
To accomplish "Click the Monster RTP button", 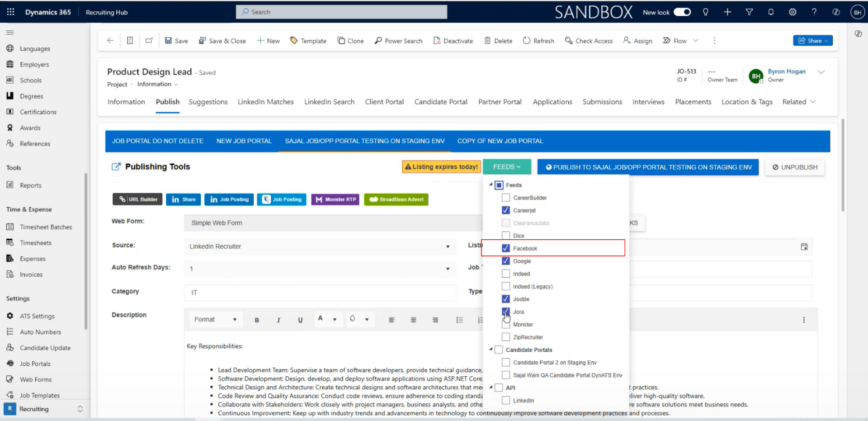I will (x=335, y=199).
